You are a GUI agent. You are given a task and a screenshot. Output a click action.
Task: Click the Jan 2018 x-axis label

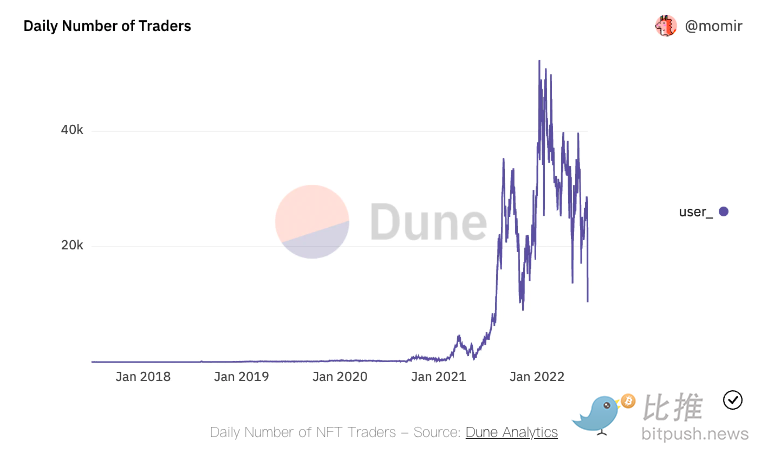tap(143, 377)
